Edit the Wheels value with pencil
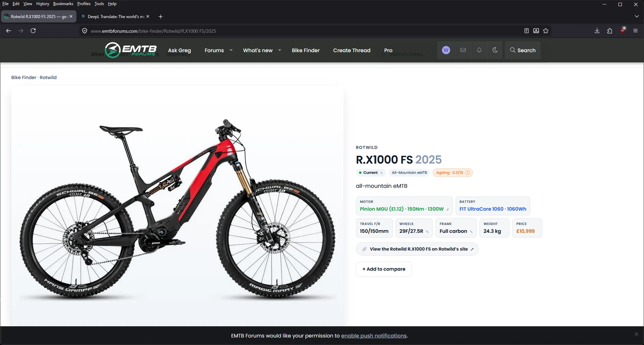This screenshot has height=345, width=644. click(x=427, y=231)
